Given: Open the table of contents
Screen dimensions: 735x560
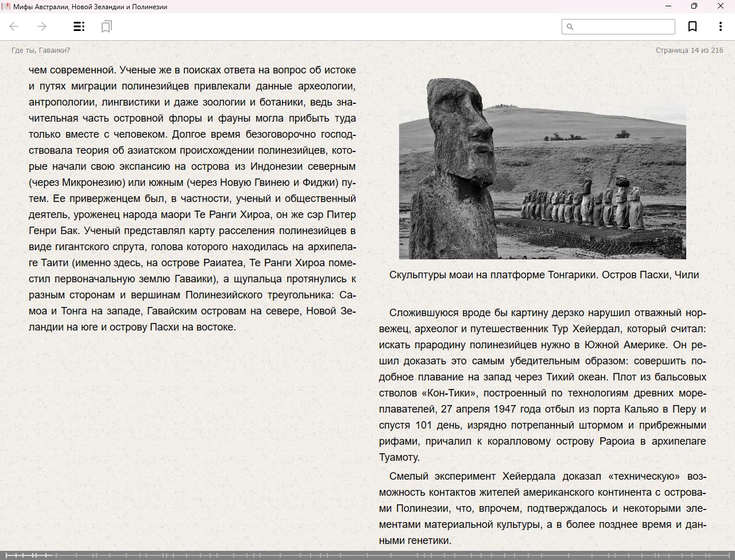Looking at the screenshot, I should pos(79,26).
